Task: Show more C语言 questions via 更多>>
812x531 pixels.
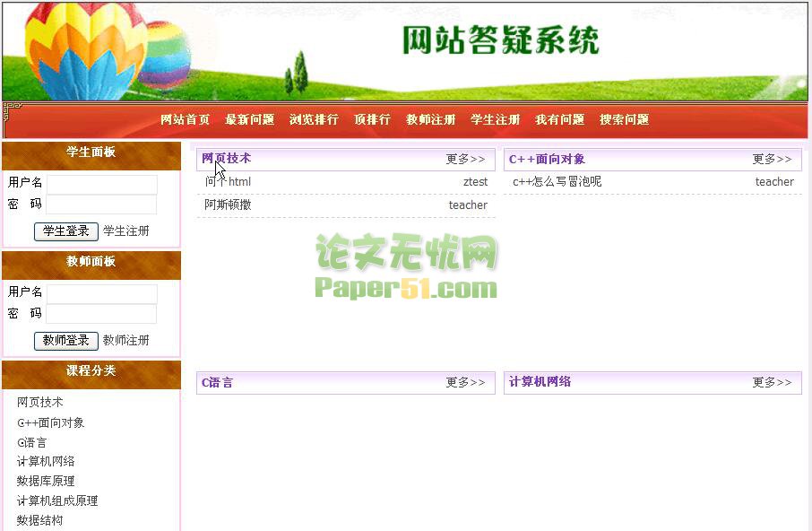Action: pos(465,382)
